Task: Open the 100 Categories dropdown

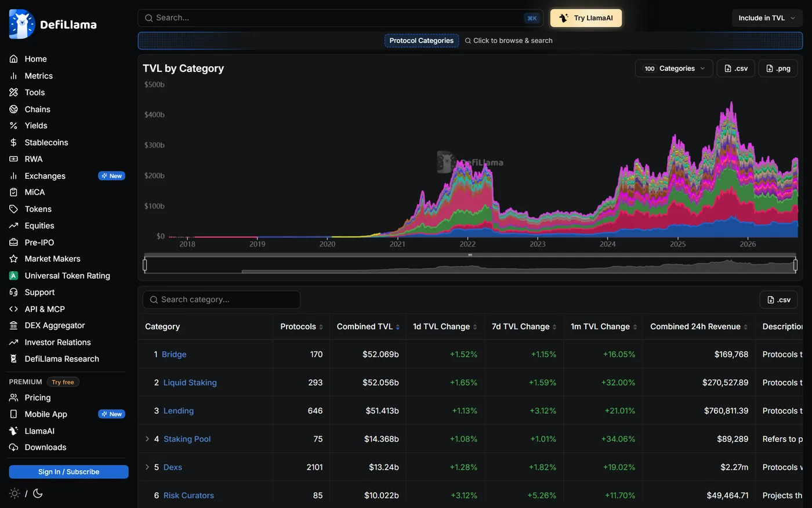Action: 674,69
